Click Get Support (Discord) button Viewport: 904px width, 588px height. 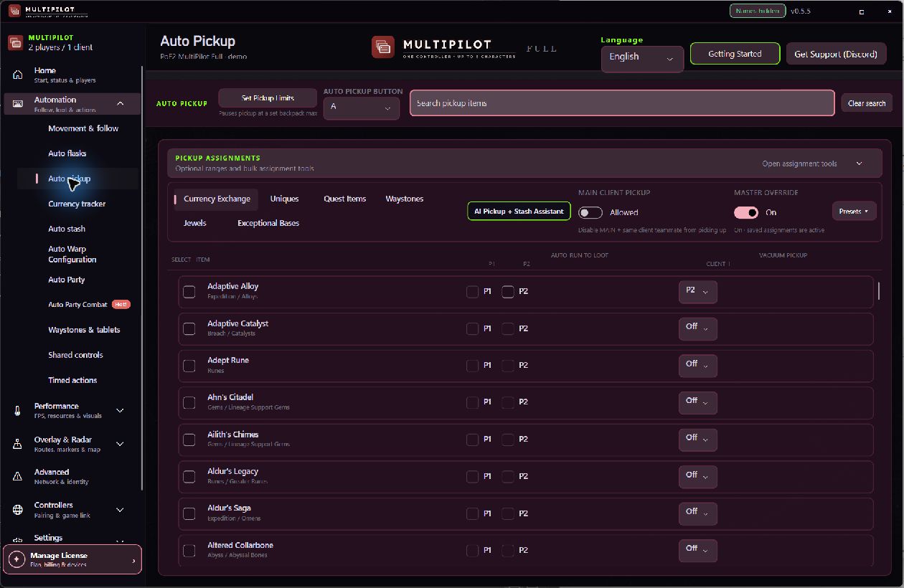[836, 54]
